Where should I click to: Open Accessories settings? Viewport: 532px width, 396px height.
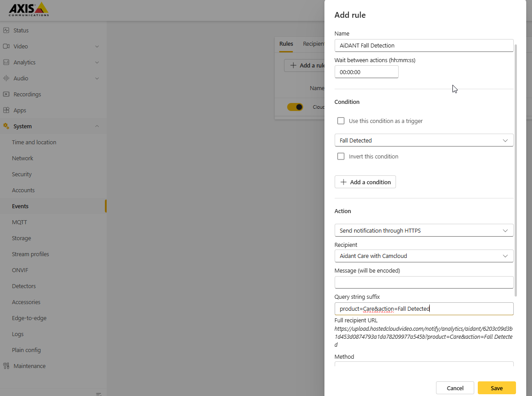[x=26, y=302]
